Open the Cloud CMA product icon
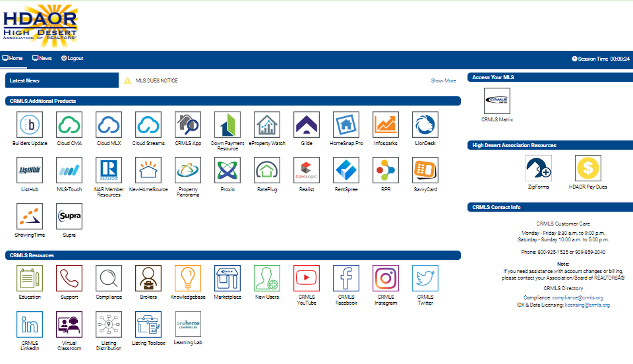Viewport: 633px width, 364px height. pyautogui.click(x=69, y=125)
